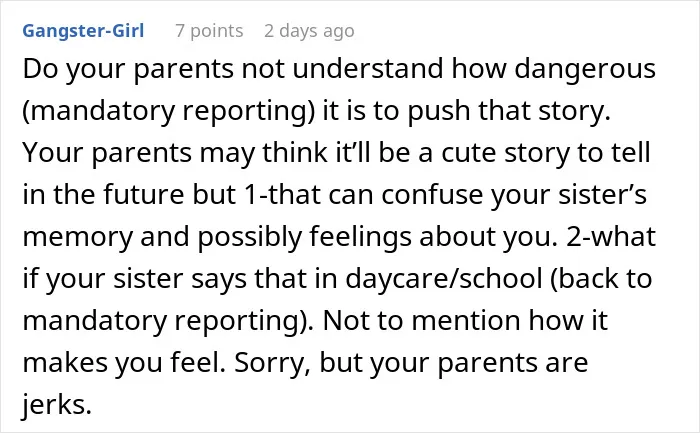The image size is (700, 433).
Task: Open the 2 days ago timestamp
Action: (x=309, y=31)
